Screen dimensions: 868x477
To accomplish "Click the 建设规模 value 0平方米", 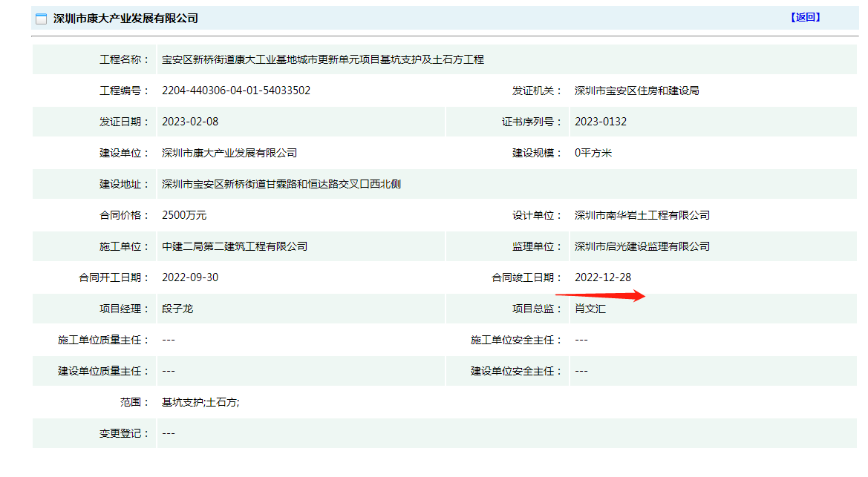I will coord(593,153).
